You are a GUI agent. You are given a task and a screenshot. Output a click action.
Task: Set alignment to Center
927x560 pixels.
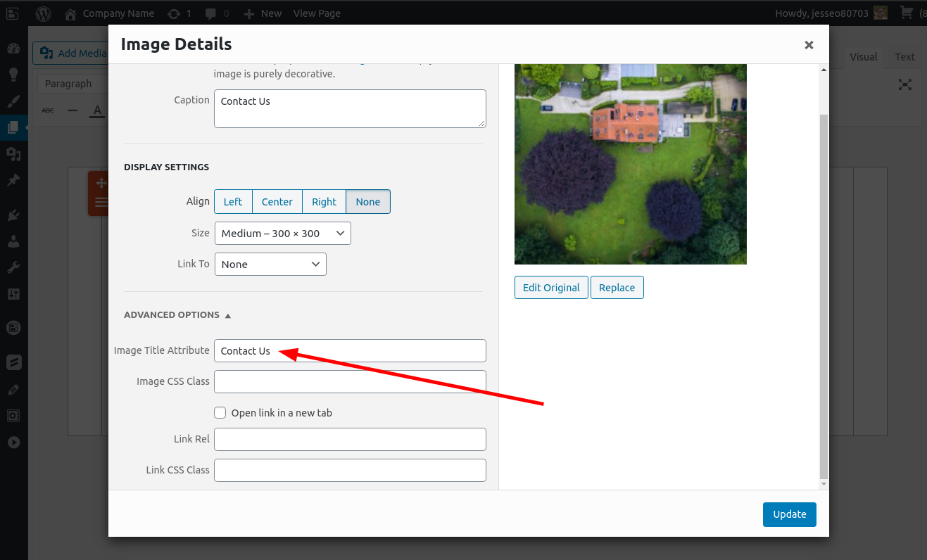click(277, 202)
